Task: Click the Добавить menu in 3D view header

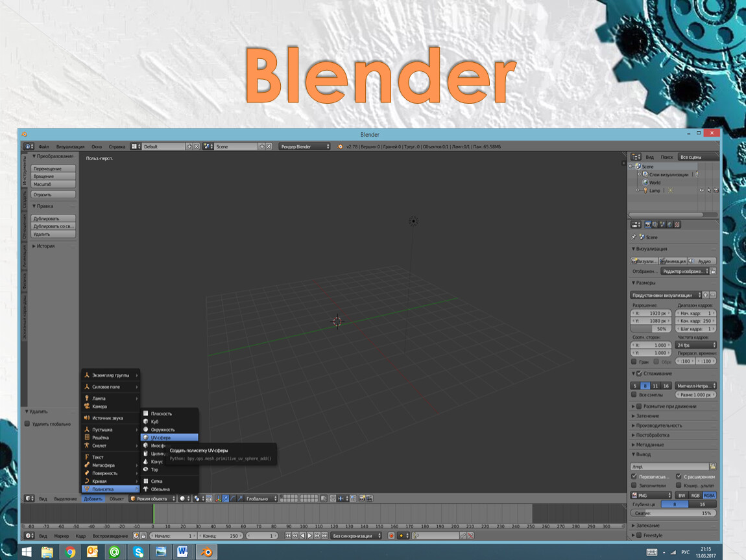Action: click(x=93, y=498)
